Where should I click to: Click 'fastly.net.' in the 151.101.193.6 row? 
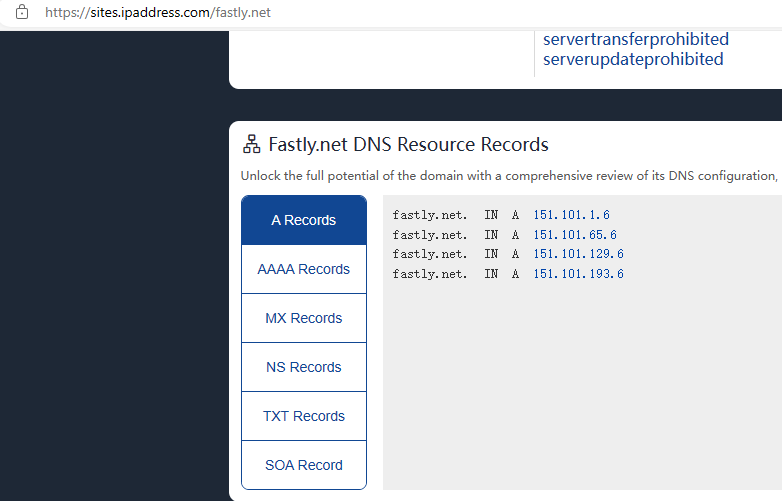click(x=430, y=274)
